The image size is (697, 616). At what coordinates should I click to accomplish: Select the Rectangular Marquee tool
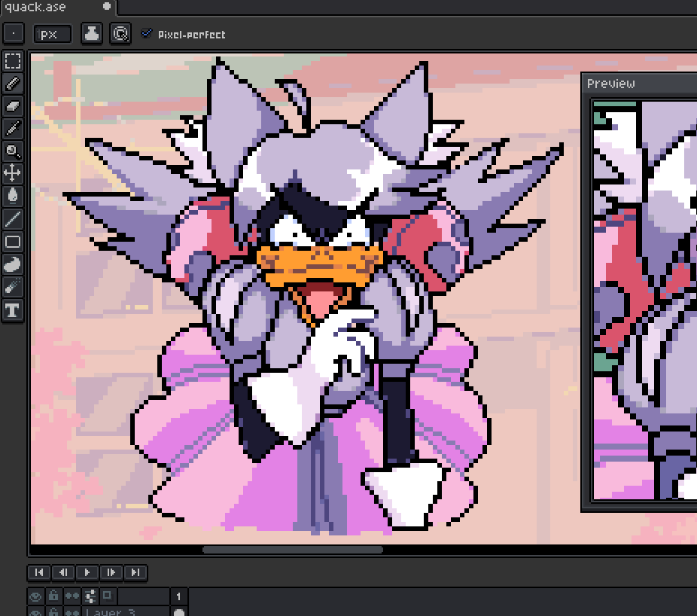13,61
